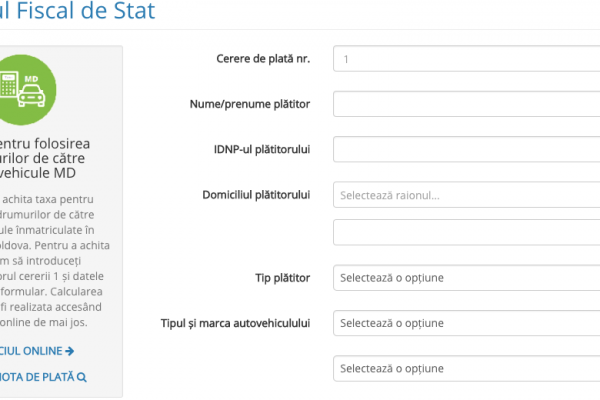This screenshot has width=600, height=400.
Task: Click the magnifier icon beside NOTA DE PLATĂ
Action: 82,377
